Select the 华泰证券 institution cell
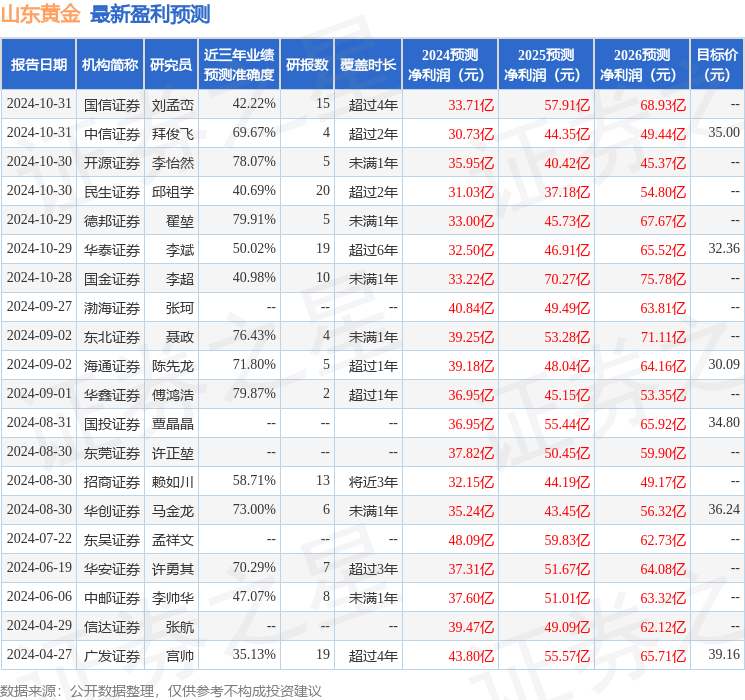 112,250
